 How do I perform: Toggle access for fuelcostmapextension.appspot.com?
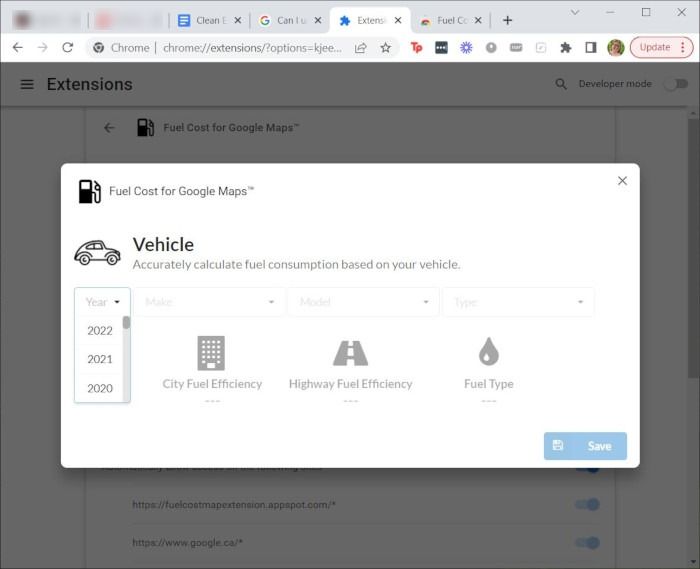click(x=588, y=505)
